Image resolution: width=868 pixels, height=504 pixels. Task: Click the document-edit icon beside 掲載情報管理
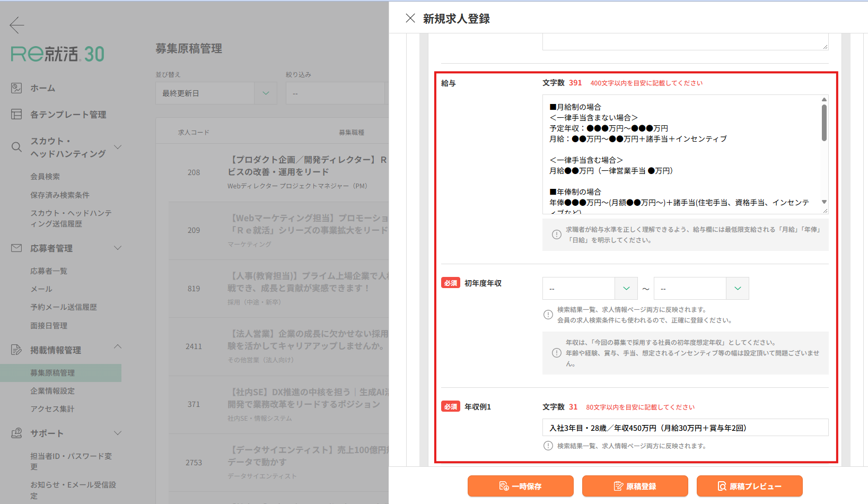coord(17,350)
